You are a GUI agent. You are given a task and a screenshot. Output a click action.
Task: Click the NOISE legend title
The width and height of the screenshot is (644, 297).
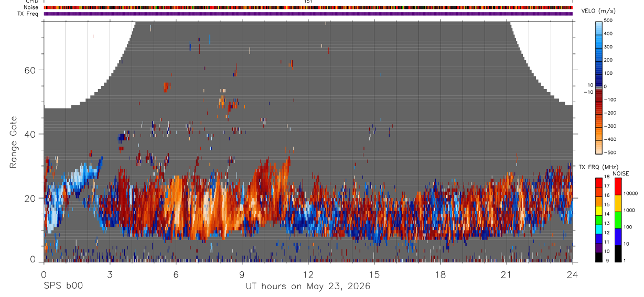(620, 173)
